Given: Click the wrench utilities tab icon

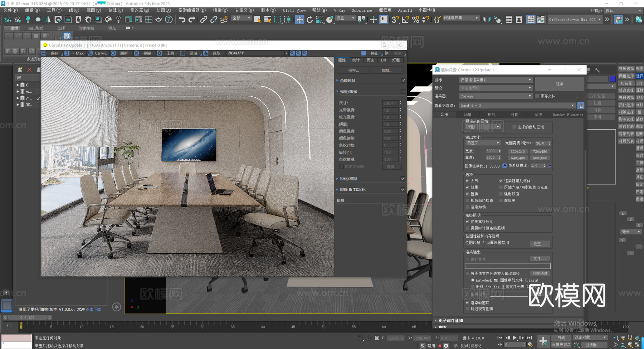Looking at the screenshot, I should pyautogui.click(x=597, y=70).
